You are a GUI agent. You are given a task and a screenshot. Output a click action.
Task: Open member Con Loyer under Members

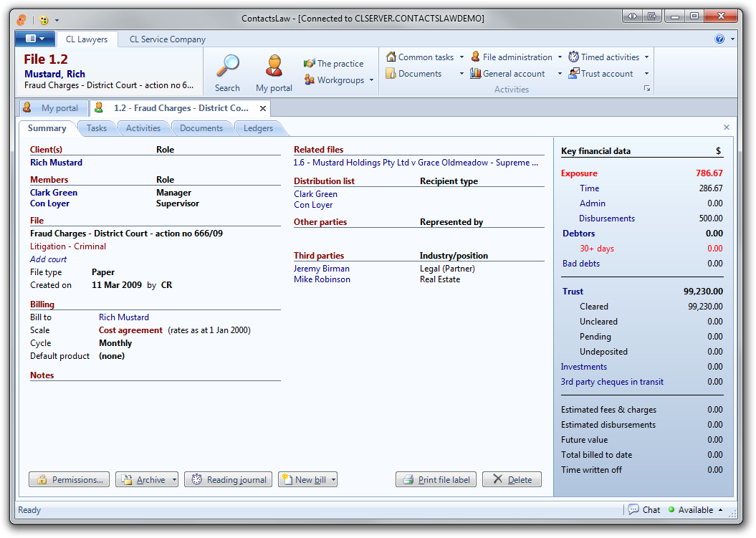(49, 203)
